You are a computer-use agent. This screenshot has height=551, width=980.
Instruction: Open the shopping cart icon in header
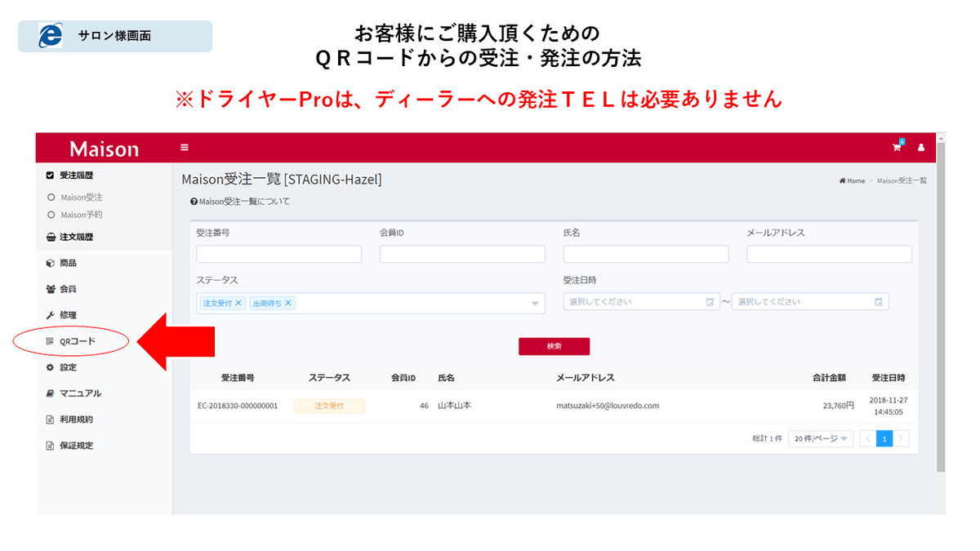(x=898, y=147)
